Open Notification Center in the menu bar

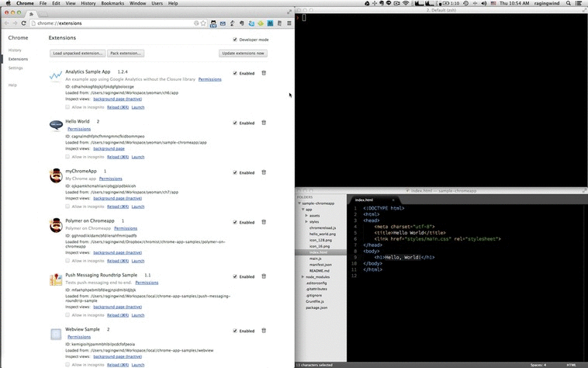[579, 3]
